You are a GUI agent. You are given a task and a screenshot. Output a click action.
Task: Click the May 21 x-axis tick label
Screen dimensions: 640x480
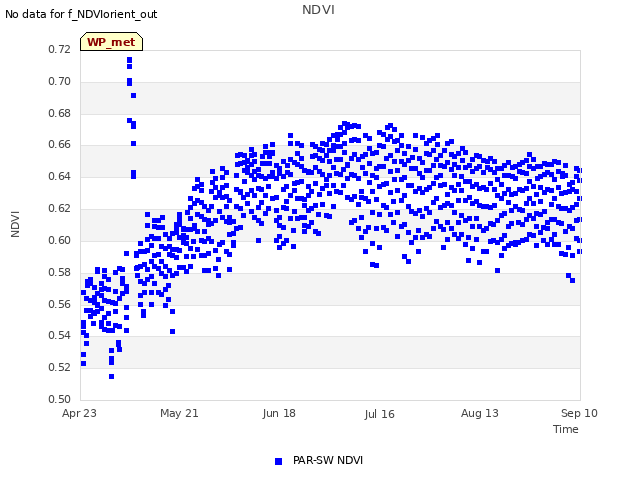coord(179,413)
